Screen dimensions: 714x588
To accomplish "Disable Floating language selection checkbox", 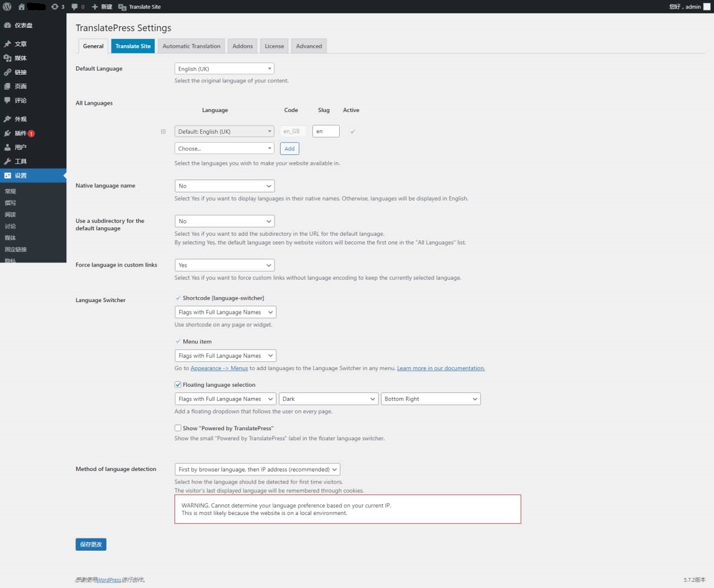I will 178,385.
